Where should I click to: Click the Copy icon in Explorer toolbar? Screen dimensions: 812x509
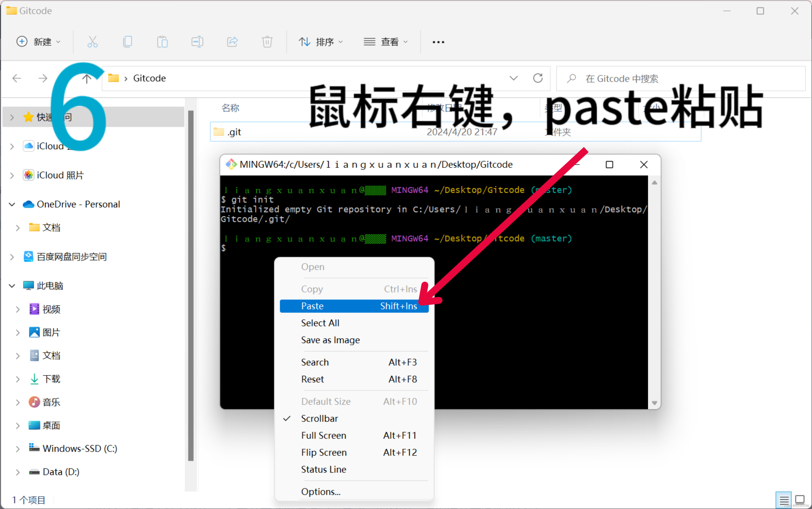click(128, 42)
